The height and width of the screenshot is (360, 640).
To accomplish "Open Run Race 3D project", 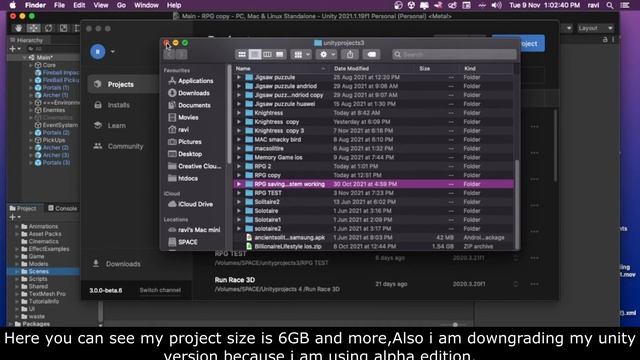I will click(235, 280).
